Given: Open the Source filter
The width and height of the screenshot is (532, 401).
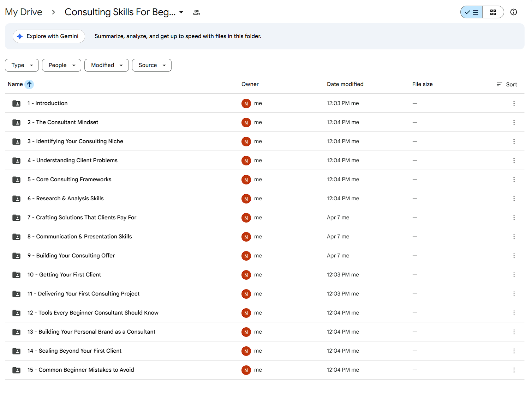Looking at the screenshot, I should (152, 65).
